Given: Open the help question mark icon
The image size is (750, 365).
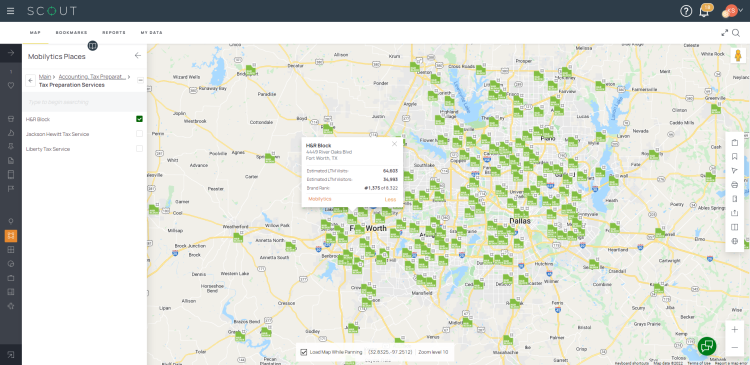Looking at the screenshot, I should pyautogui.click(x=686, y=11).
